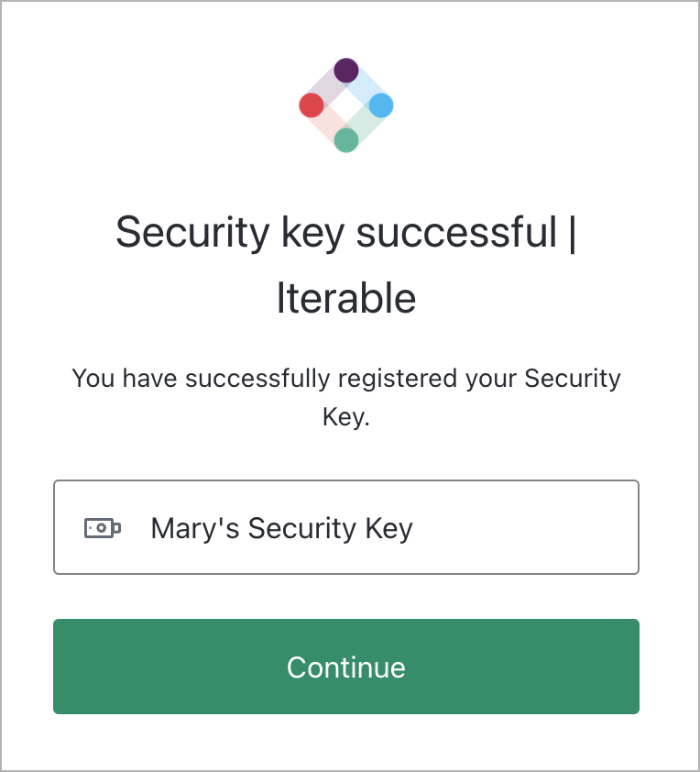The width and height of the screenshot is (700, 772).
Task: Click the green dot on the Iterable logo
Action: [x=346, y=138]
